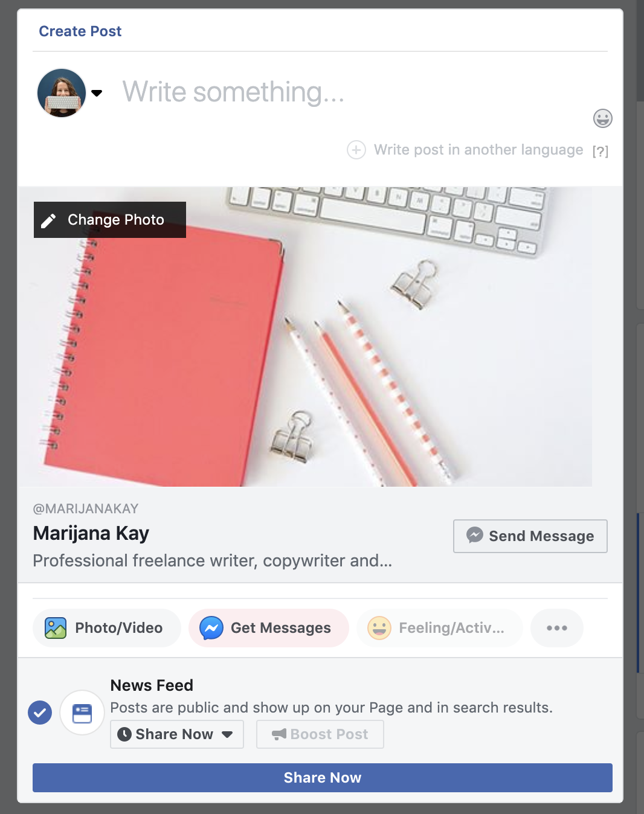Open the three-dots more options button
This screenshot has width=644, height=814.
click(x=557, y=628)
